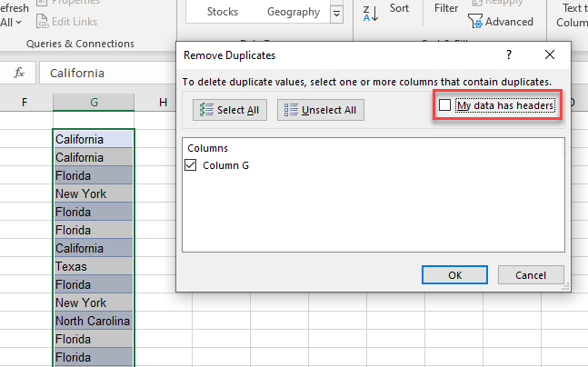Screen dimensions: 588x367
Task: Click the Advanced filter icon
Action: (501, 21)
